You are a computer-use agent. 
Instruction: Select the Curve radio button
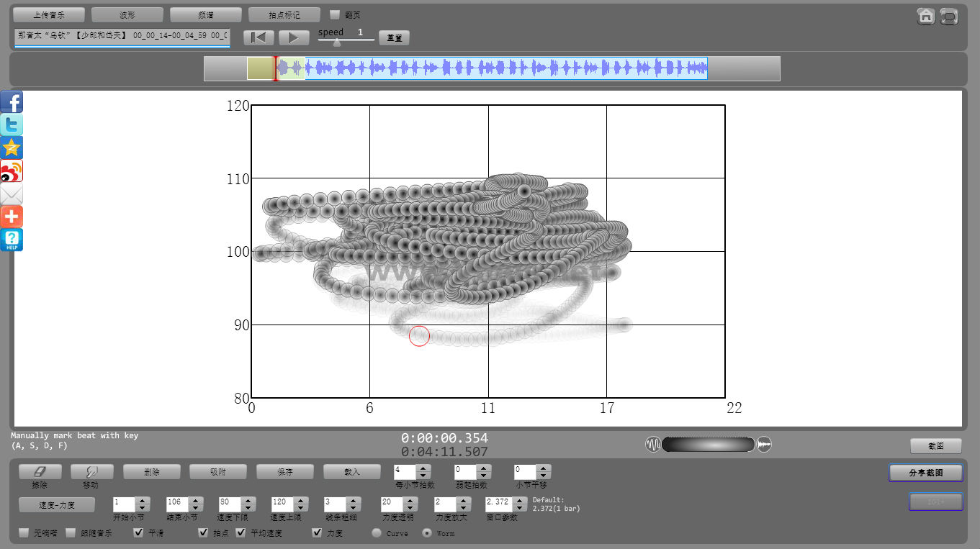[x=377, y=533]
